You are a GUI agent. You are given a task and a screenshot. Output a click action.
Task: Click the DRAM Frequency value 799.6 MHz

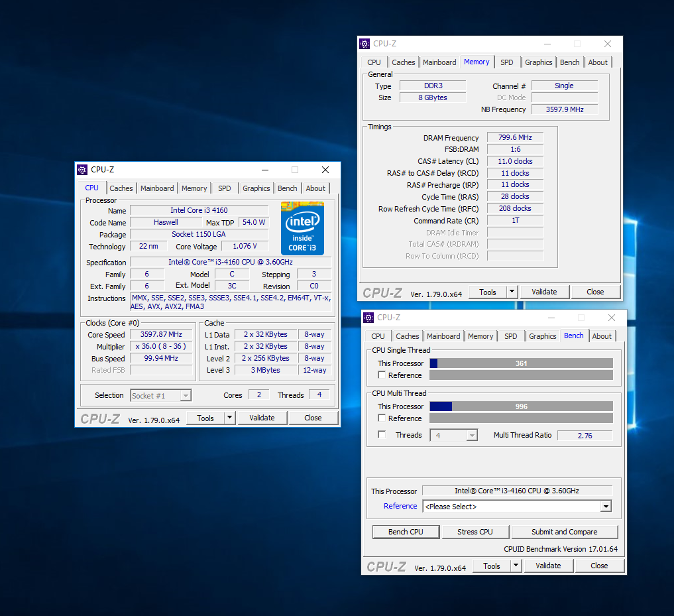pos(515,137)
